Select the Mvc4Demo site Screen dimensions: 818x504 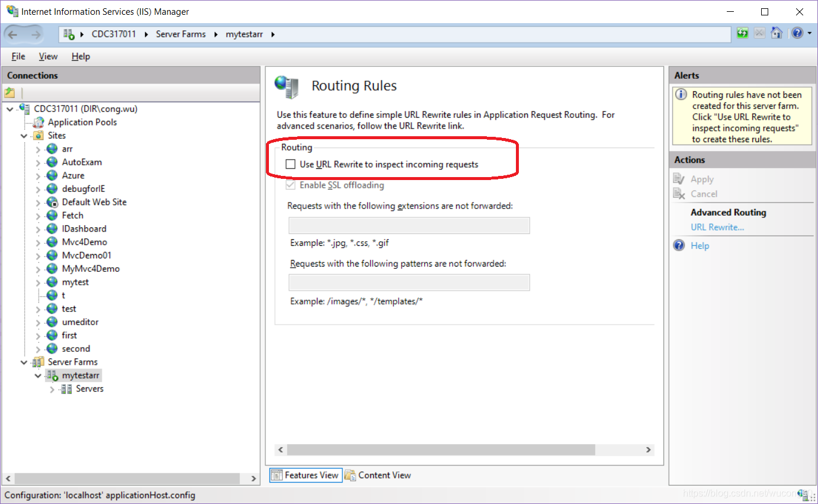pos(84,242)
